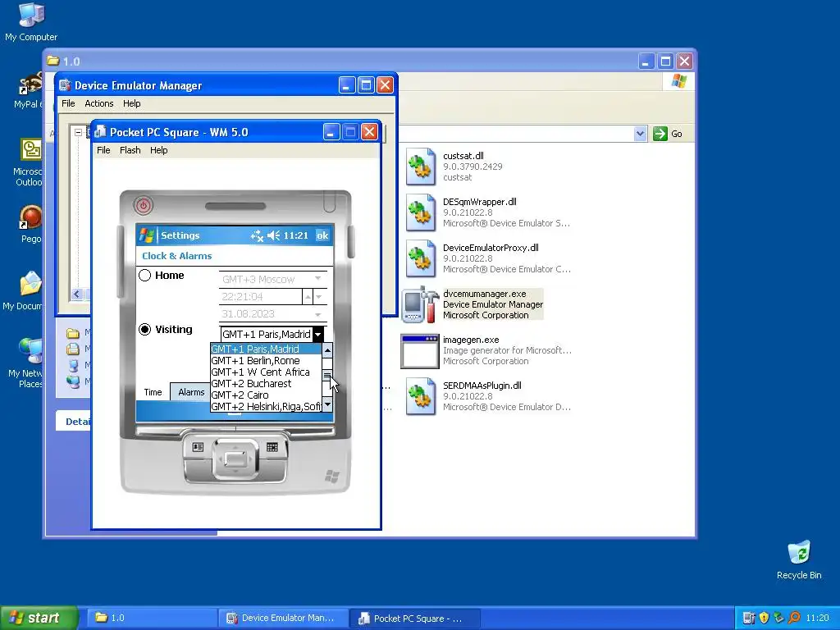Open the Pego desktop shortcut
Screen dimensions: 840x630
pyautogui.click(x=31, y=225)
